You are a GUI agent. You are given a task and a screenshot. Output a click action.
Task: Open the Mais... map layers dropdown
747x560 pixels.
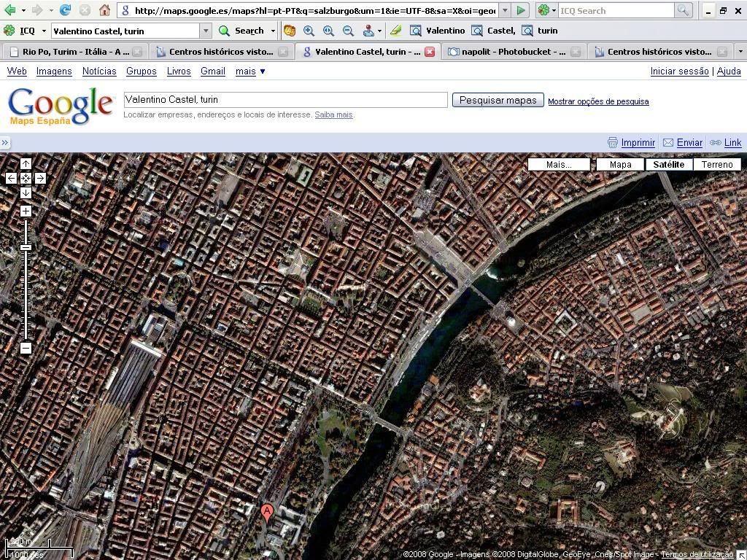coord(559,164)
